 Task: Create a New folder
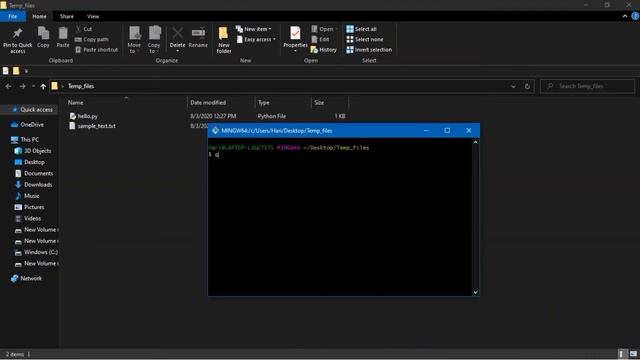tap(224, 40)
